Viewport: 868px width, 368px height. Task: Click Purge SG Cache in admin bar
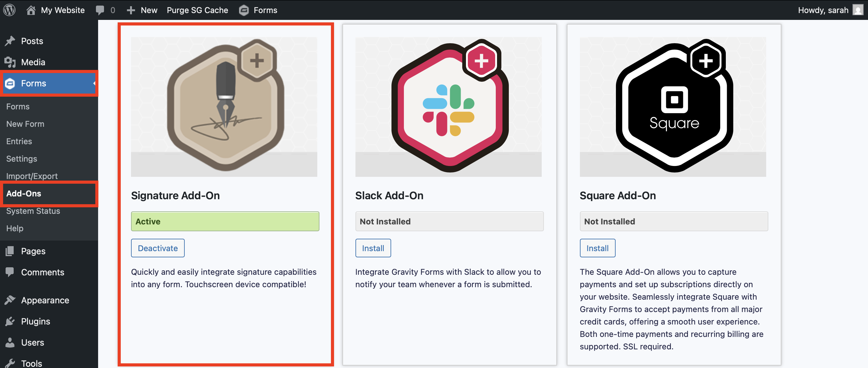197,10
